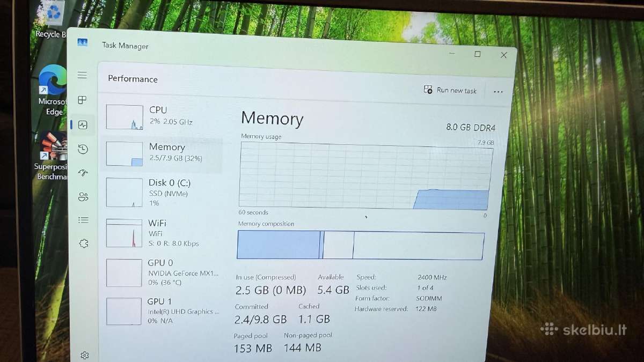Click the '144 MB' non-paged pool value

[302, 348]
